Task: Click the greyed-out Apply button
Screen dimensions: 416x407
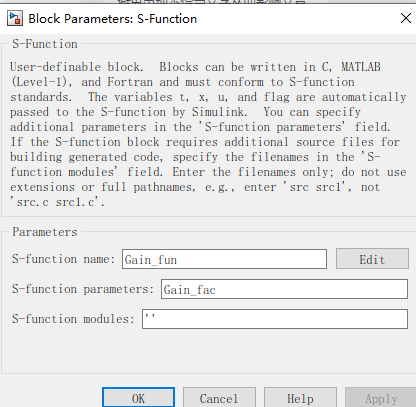Action: (381, 398)
